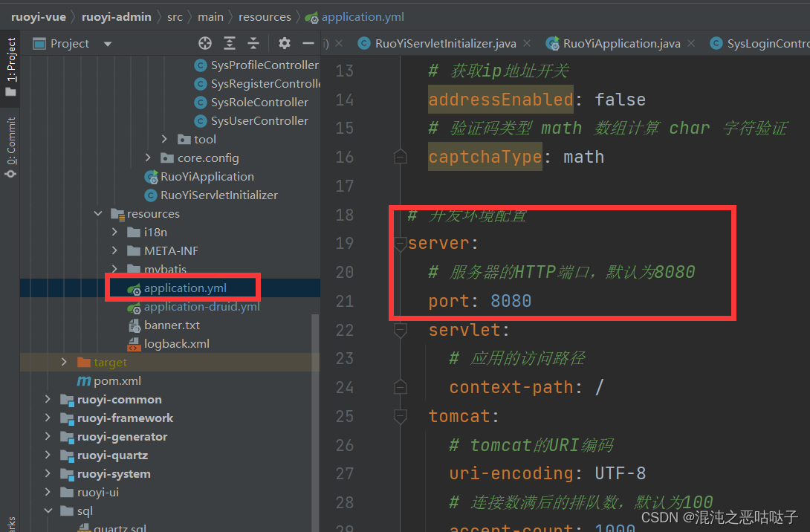
Task: Select SysRegisterController in project tree
Action: pos(265,84)
